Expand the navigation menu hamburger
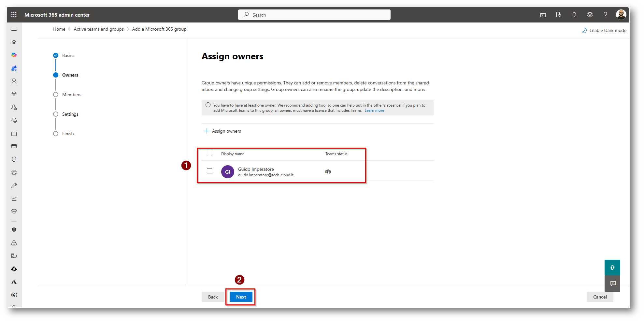The image size is (644, 322). coord(14,29)
